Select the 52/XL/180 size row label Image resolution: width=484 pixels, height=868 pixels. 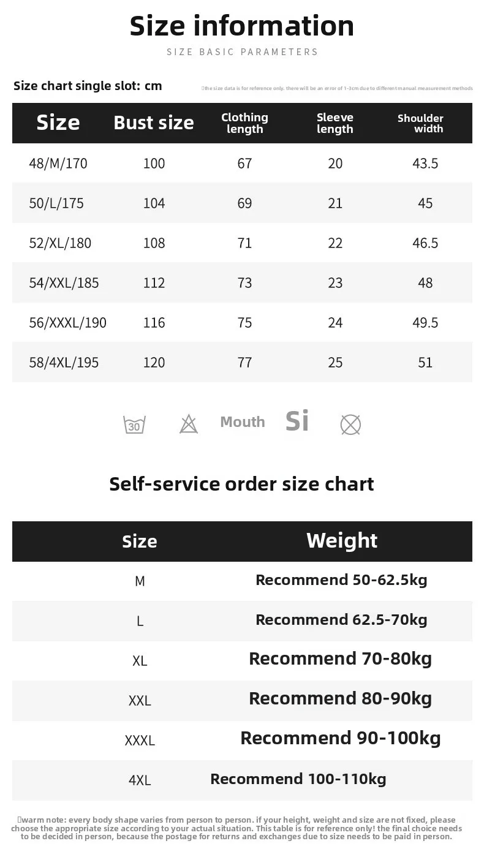(x=60, y=243)
